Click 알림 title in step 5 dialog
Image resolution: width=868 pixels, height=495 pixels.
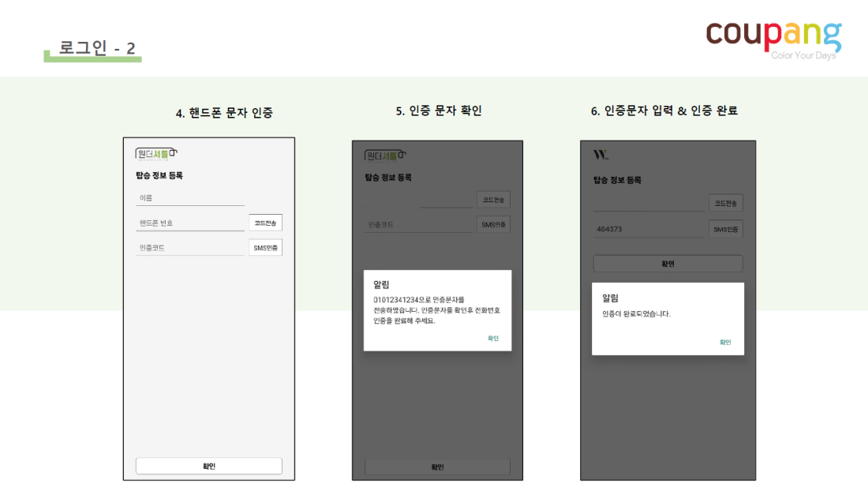381,284
